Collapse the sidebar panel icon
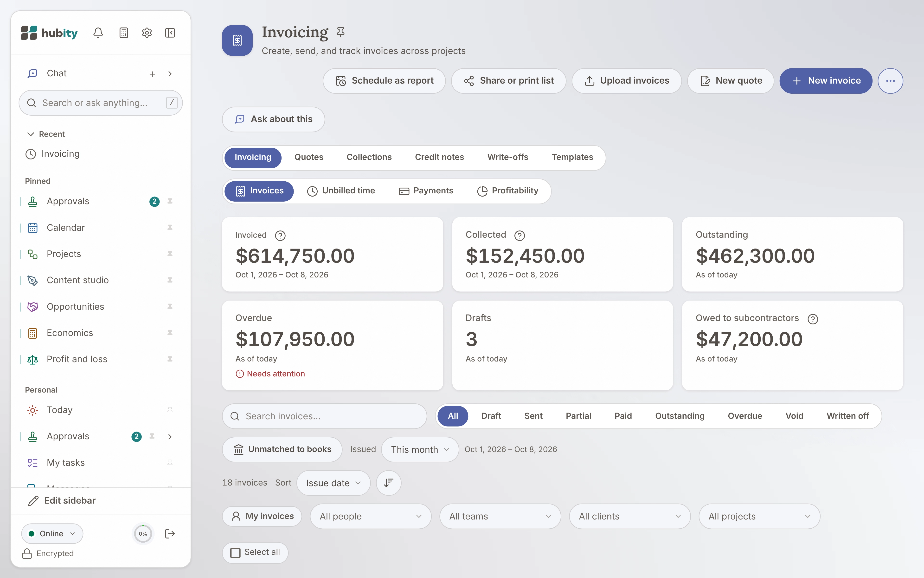This screenshot has height=578, width=924. pyautogui.click(x=170, y=33)
